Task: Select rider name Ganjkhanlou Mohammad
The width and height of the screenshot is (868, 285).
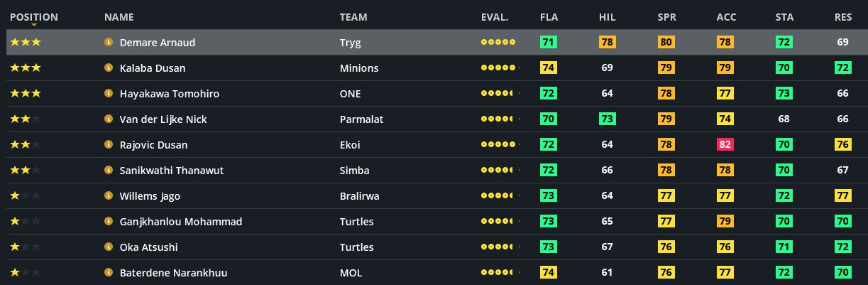Action: pos(181,222)
